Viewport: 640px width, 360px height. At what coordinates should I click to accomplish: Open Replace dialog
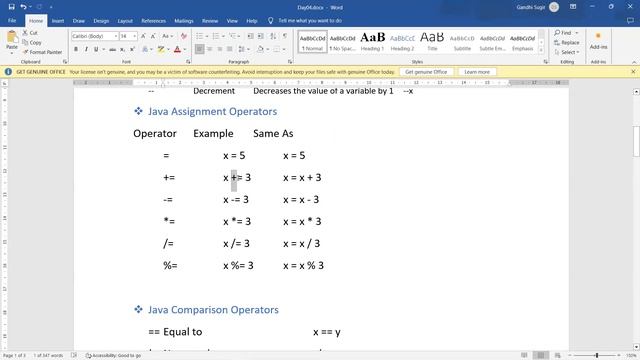click(567, 42)
